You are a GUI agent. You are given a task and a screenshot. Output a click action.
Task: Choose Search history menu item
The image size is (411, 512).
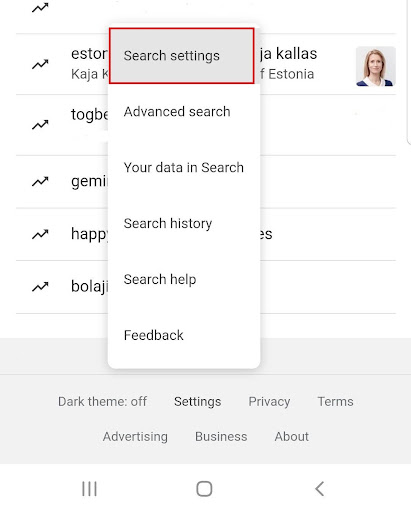(x=184, y=223)
